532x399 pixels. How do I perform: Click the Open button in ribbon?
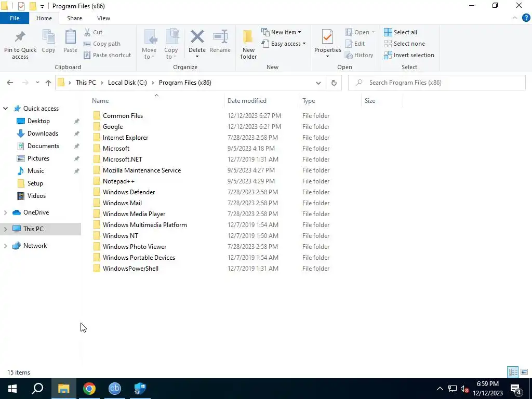point(361,32)
